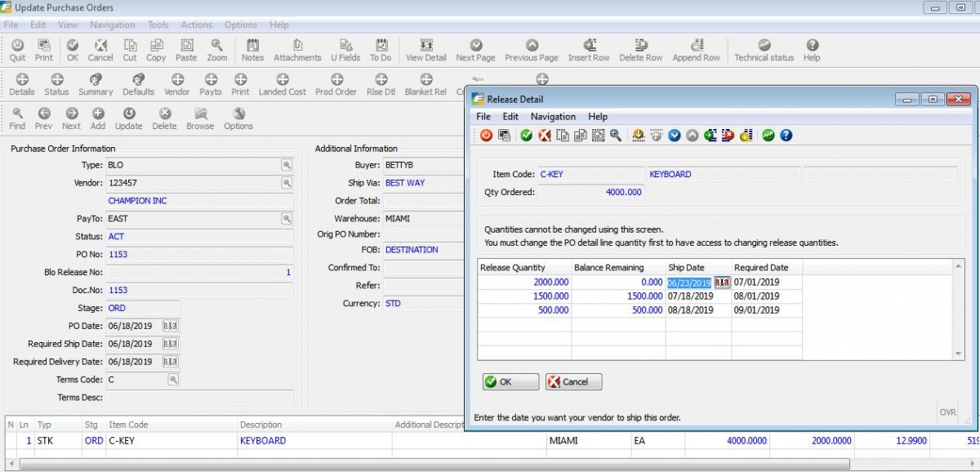Click the Browse icon in the toolbar
This screenshot has width=980, height=472.
tap(199, 118)
